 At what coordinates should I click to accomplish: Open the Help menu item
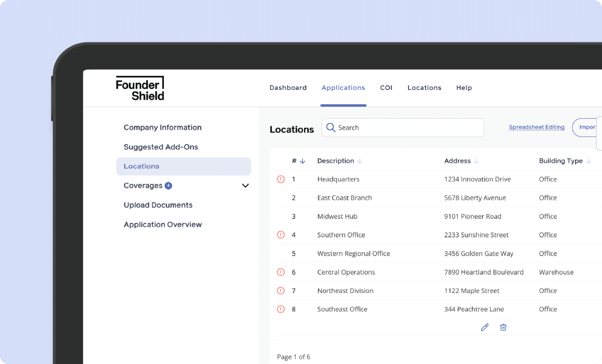(x=464, y=88)
